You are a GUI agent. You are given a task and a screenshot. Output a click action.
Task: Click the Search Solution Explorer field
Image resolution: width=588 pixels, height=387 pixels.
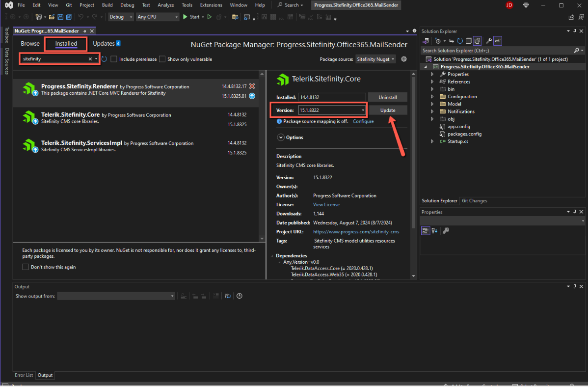498,51
